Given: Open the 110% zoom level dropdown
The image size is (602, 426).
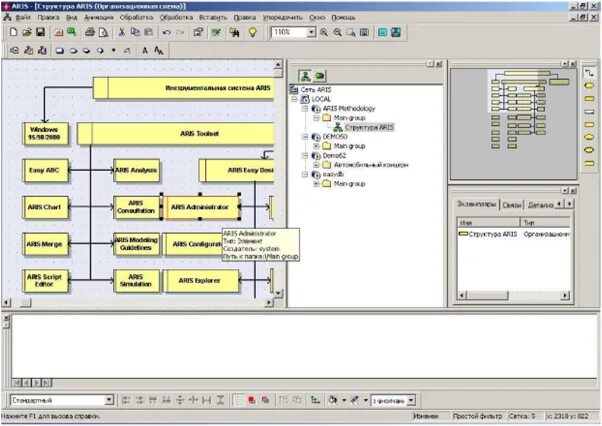Looking at the screenshot, I should point(311,33).
